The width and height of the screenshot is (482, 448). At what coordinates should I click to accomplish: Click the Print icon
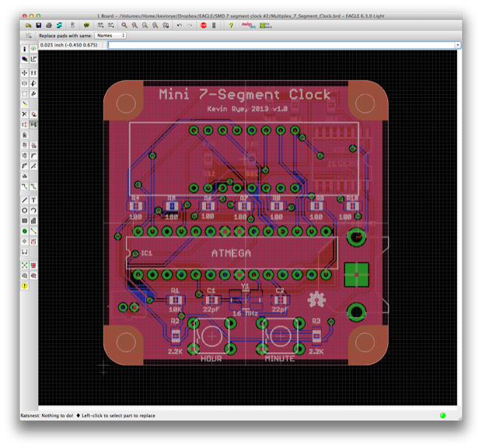click(48, 25)
